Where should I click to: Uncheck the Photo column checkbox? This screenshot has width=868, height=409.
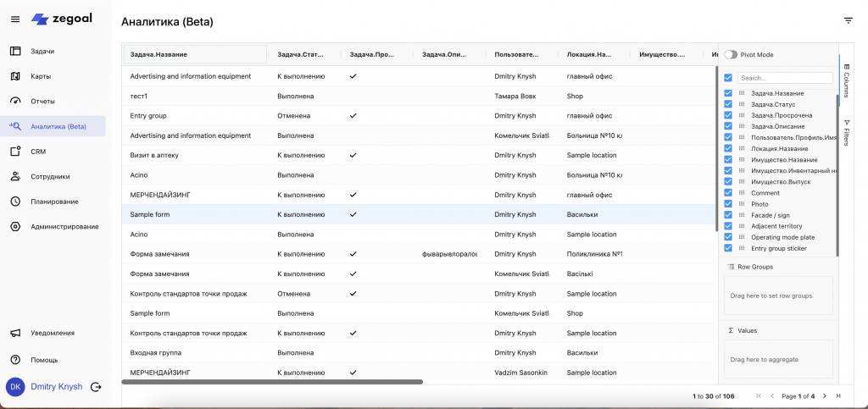(x=728, y=204)
